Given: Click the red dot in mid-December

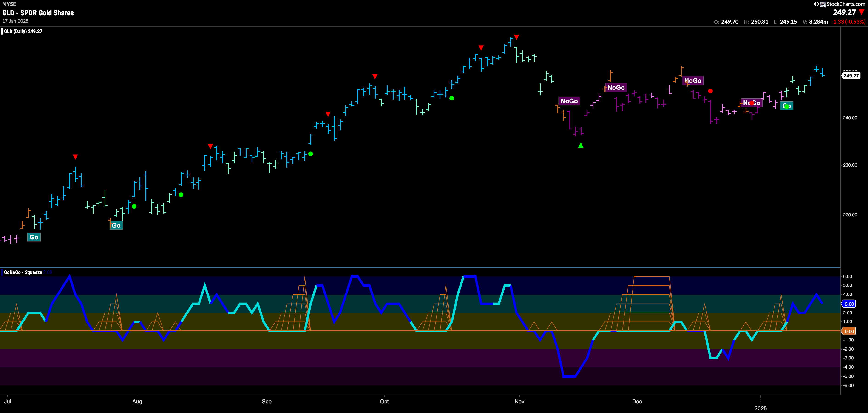Looking at the screenshot, I should (x=710, y=91).
